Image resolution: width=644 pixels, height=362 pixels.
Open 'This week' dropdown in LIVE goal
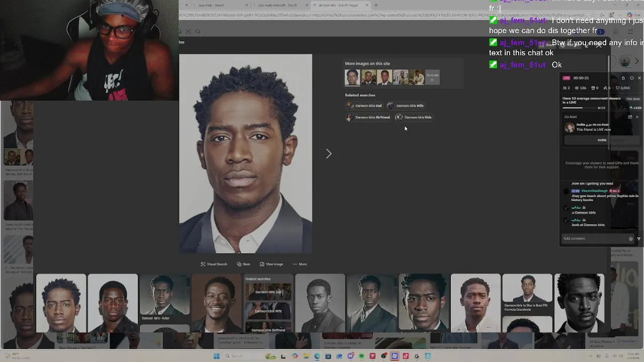633,99
